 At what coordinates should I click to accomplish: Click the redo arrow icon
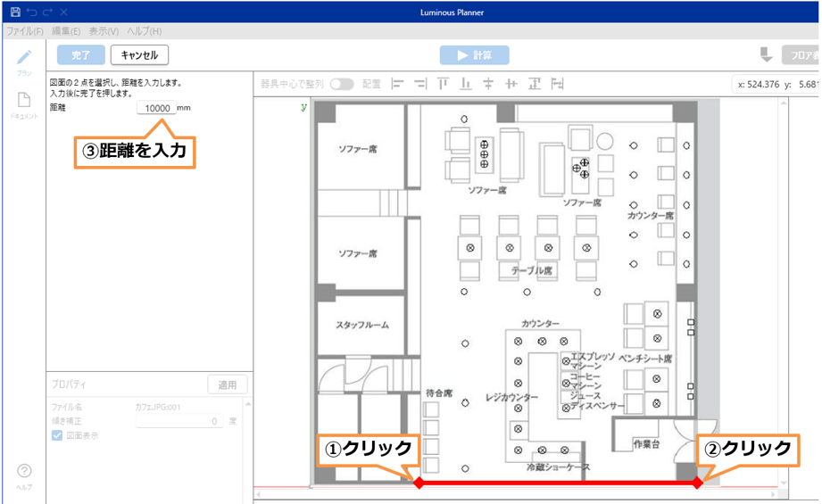[x=46, y=12]
